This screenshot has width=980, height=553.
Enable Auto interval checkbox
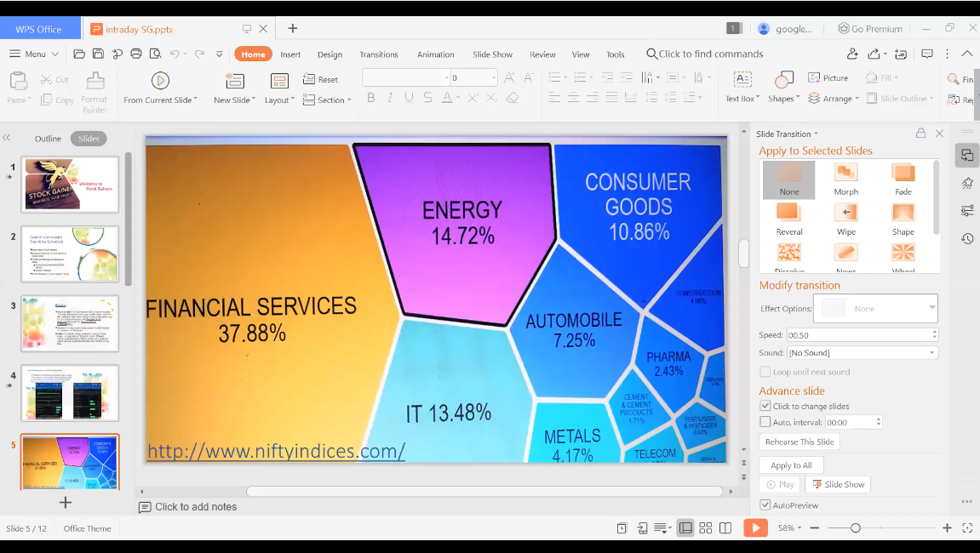pyautogui.click(x=765, y=422)
